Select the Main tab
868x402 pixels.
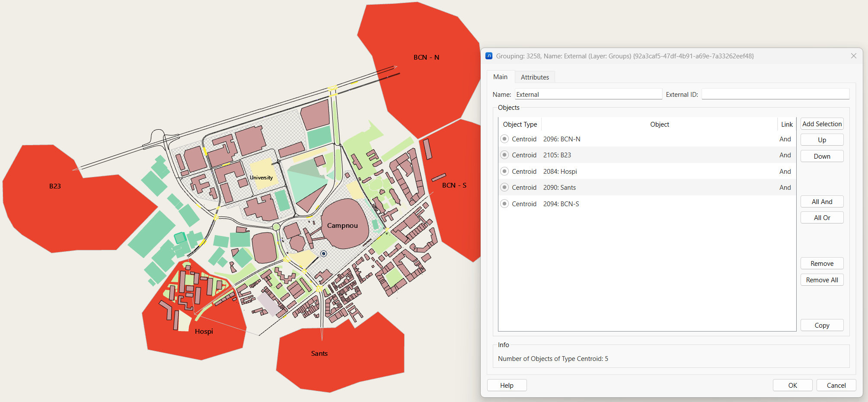(500, 77)
